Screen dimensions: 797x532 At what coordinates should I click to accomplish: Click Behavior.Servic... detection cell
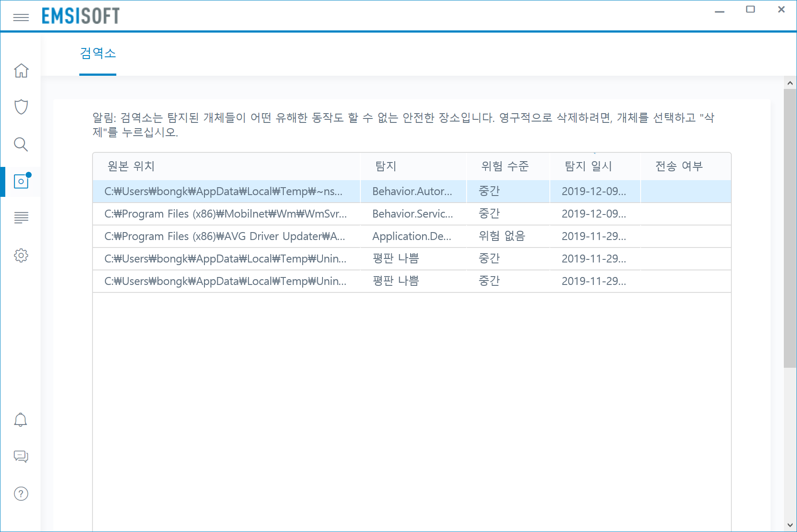(413, 214)
